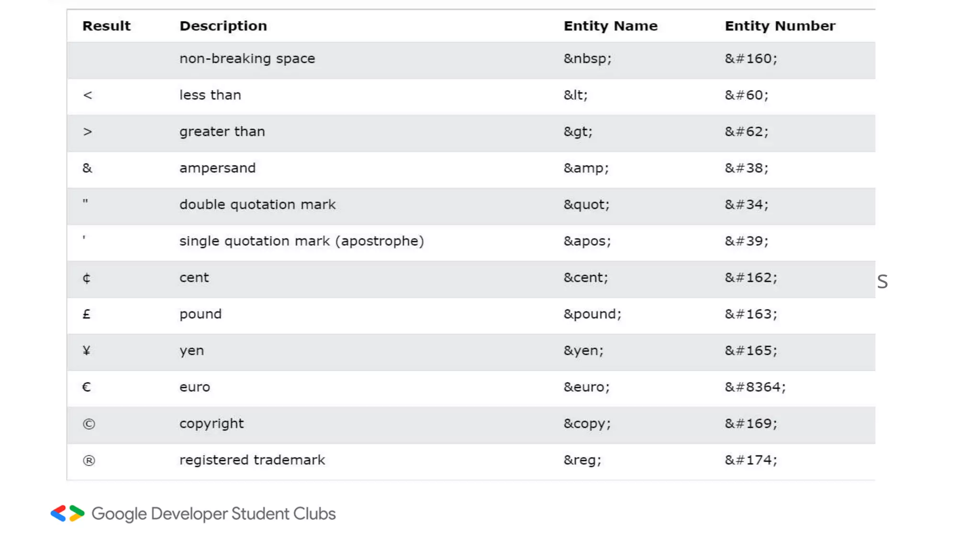Select the euro symbol in Result column
980x551 pixels.
pyautogui.click(x=87, y=387)
